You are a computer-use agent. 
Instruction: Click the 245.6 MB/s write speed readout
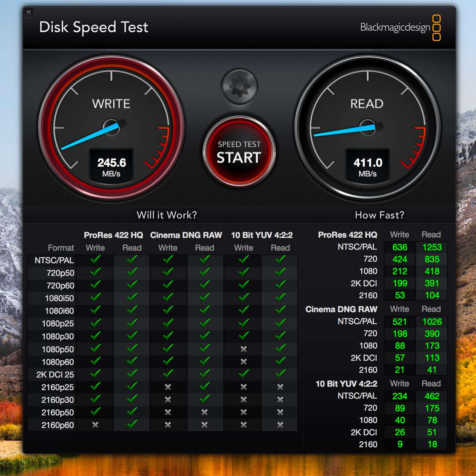pyautogui.click(x=112, y=166)
